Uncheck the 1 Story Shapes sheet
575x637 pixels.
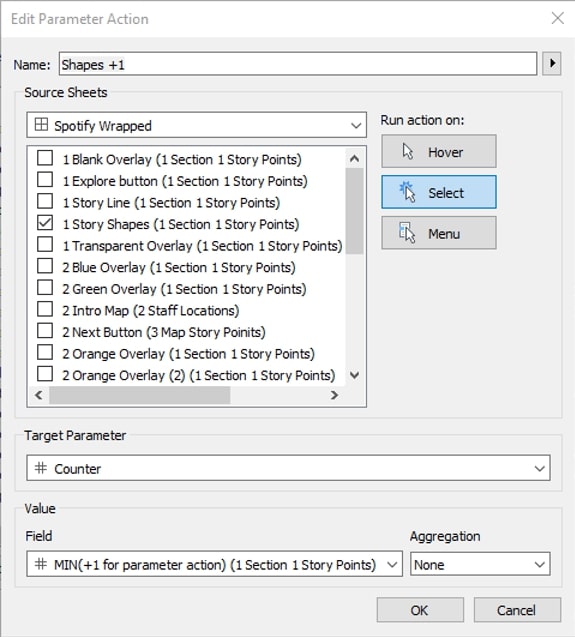point(45,223)
